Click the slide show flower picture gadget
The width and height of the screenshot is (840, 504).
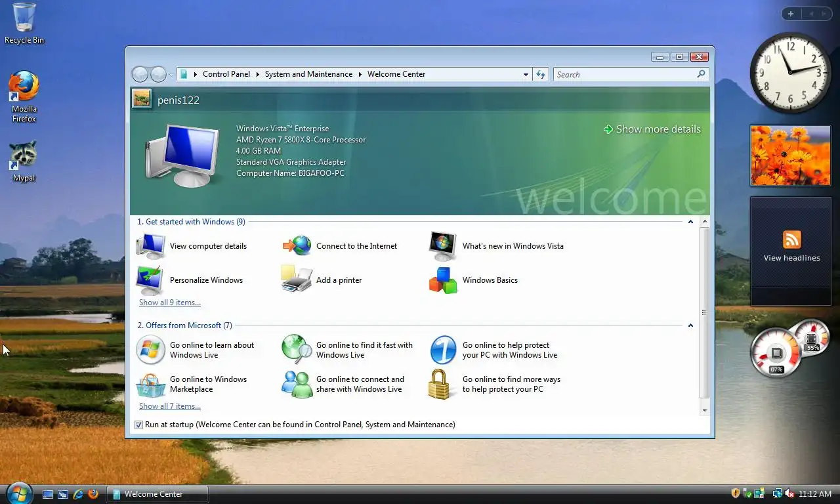click(790, 156)
